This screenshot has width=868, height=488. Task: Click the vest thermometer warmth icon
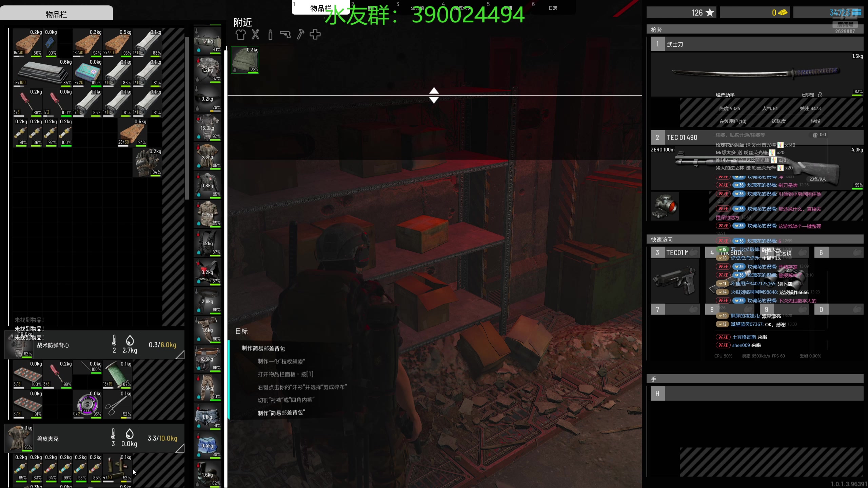coord(114,340)
